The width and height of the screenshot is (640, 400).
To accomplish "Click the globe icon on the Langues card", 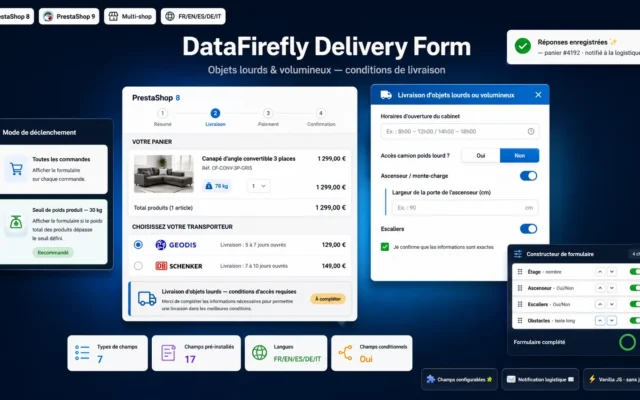I will click(x=259, y=352).
